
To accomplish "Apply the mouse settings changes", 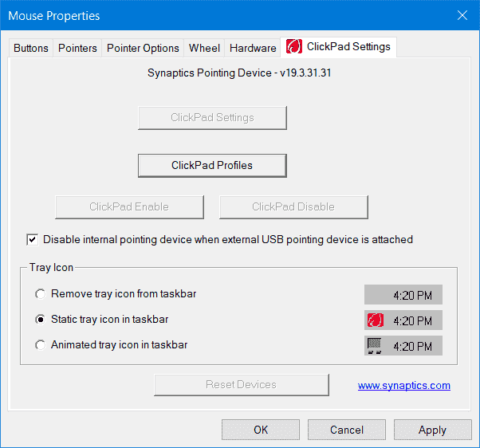I will click(x=432, y=430).
